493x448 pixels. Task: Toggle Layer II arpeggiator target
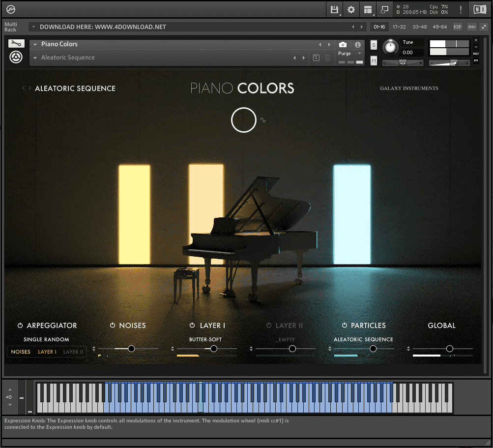pos(73,352)
